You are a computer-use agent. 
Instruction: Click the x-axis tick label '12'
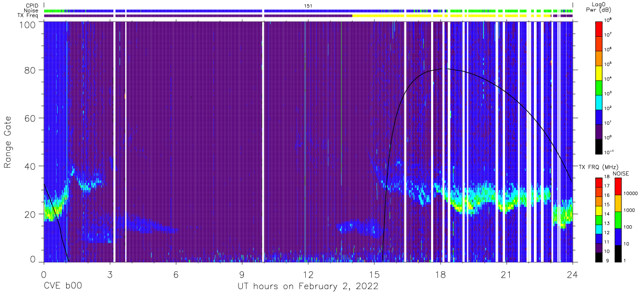pyautogui.click(x=308, y=274)
